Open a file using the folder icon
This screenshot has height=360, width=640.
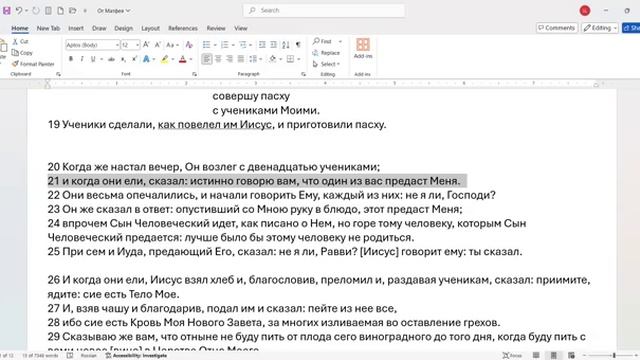73,11
